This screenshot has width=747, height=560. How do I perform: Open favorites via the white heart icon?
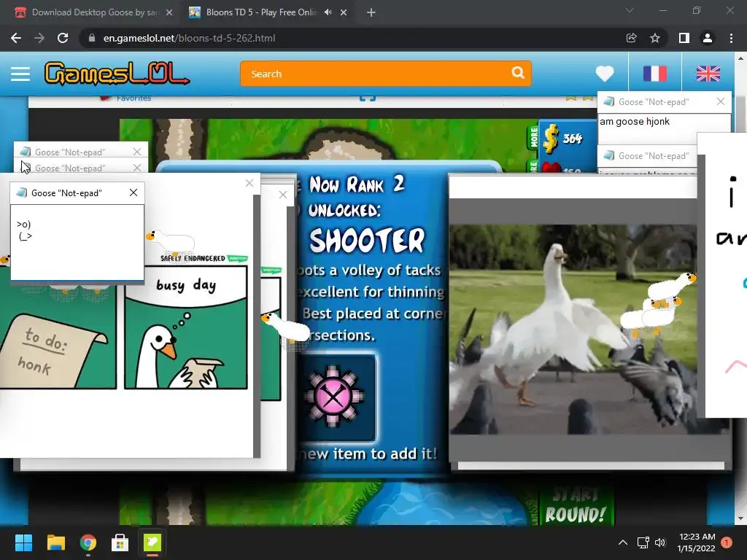[x=605, y=74]
